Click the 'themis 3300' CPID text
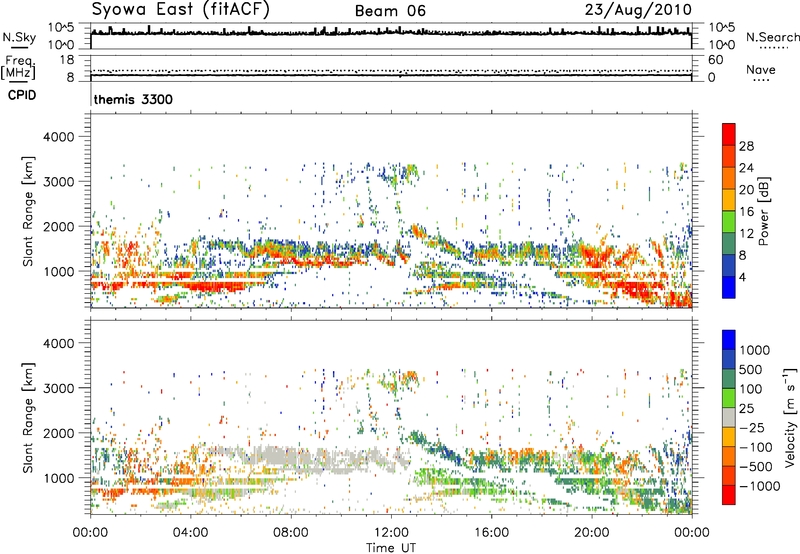 (x=133, y=99)
